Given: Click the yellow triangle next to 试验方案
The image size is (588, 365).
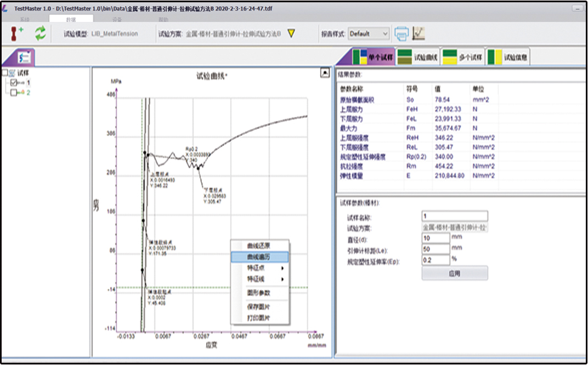Looking at the screenshot, I should (x=291, y=33).
